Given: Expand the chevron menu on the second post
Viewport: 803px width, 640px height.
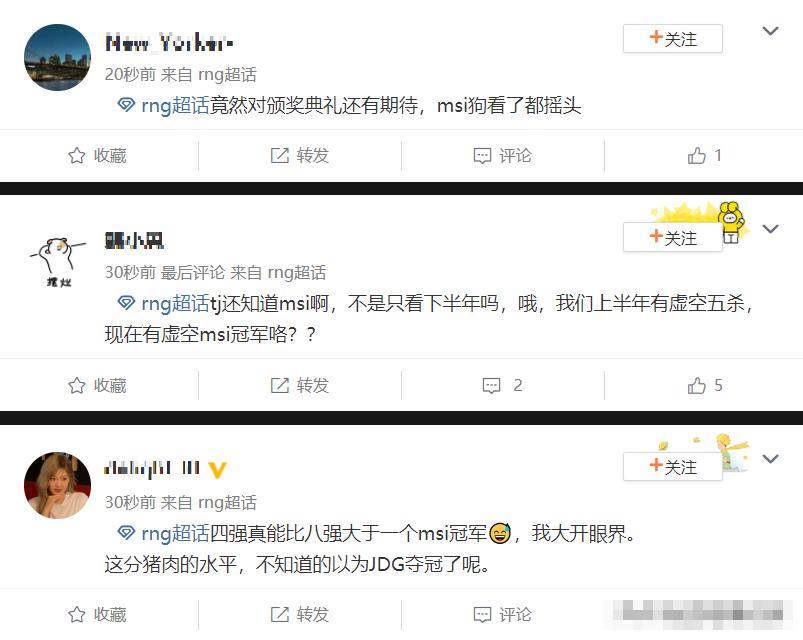Looking at the screenshot, I should tap(770, 229).
